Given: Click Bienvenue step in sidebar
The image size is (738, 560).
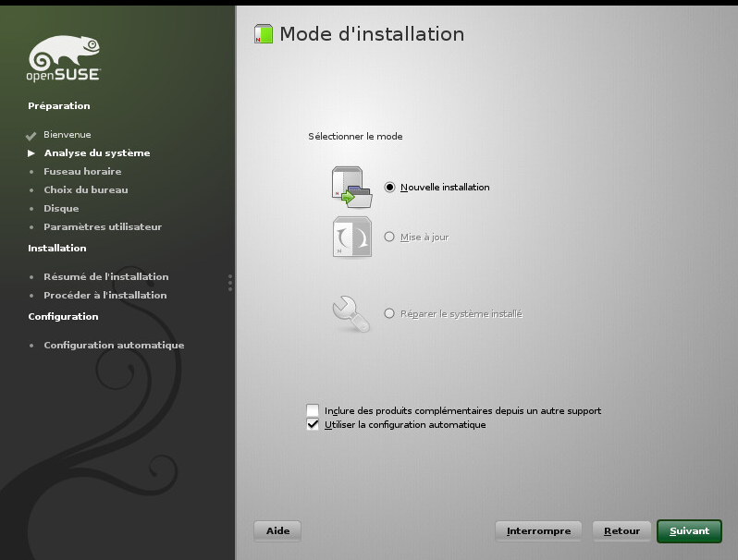Looking at the screenshot, I should (68, 135).
